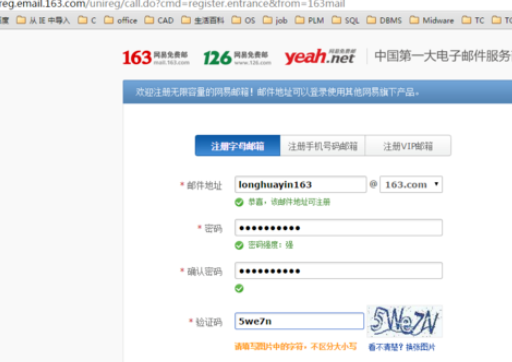The width and height of the screenshot is (512, 362).
Task: Open the DBMS bookmark folder
Action: coord(384,20)
